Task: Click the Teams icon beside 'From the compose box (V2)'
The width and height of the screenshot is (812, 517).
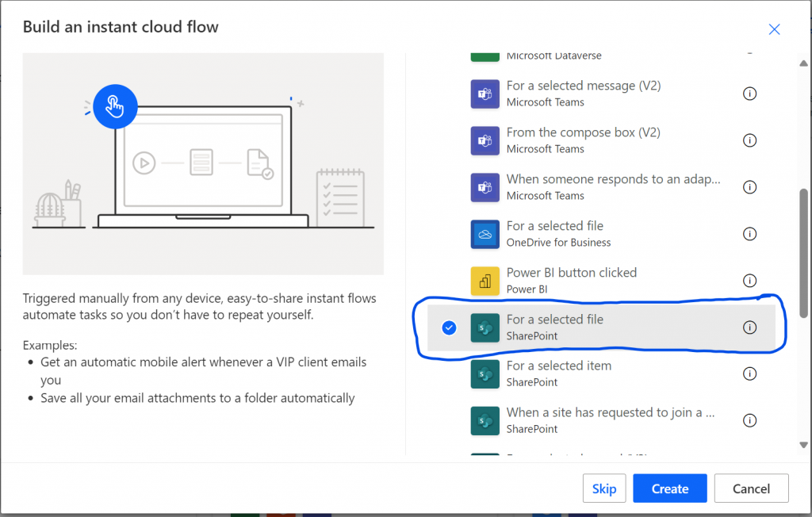Action: [485, 140]
